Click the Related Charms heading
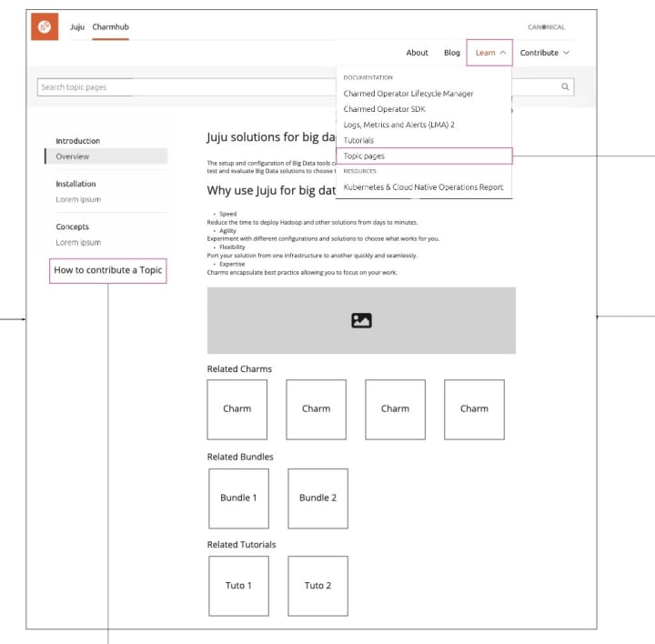 click(239, 368)
